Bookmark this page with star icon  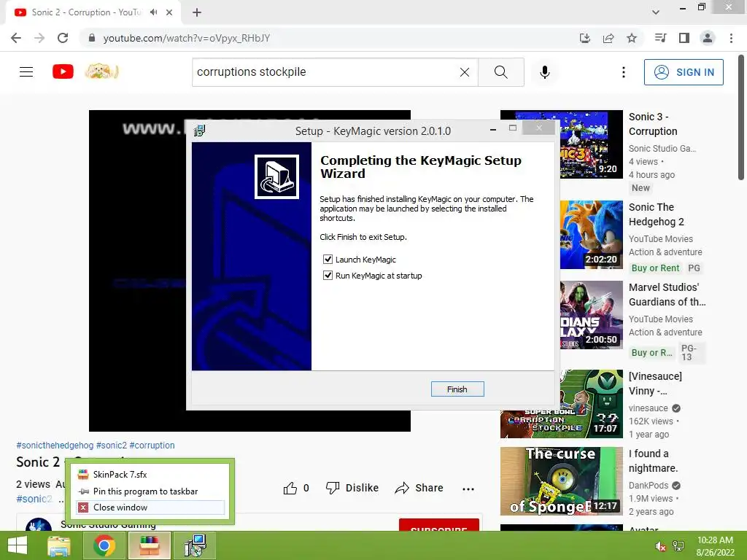tap(632, 38)
